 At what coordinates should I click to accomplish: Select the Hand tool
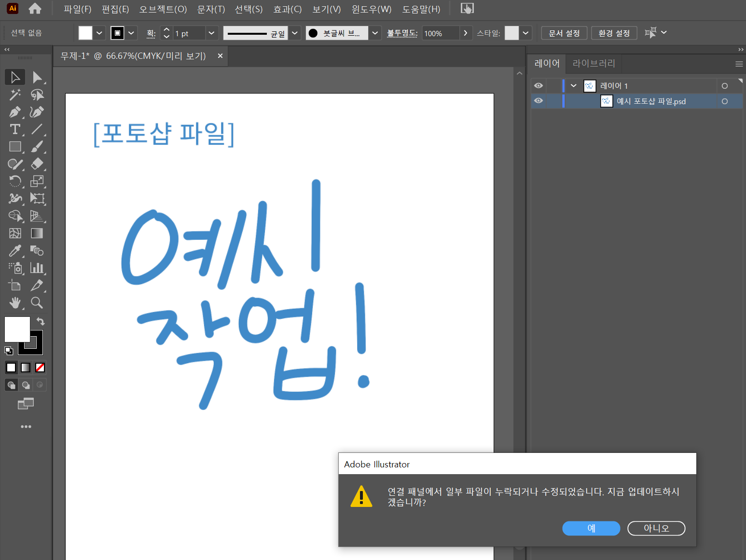pyautogui.click(x=15, y=302)
